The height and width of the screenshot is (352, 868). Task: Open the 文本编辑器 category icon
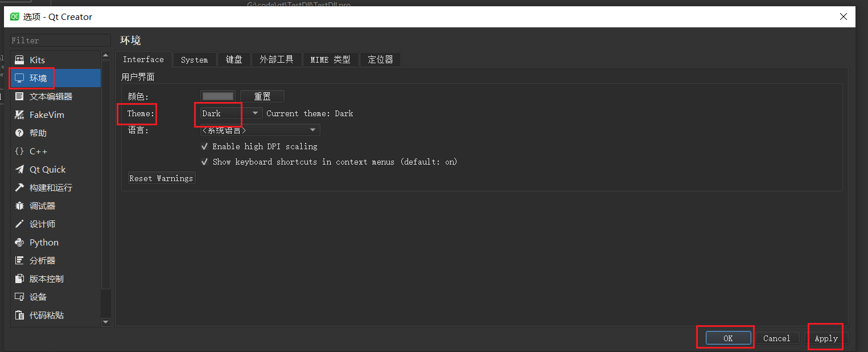[x=19, y=96]
